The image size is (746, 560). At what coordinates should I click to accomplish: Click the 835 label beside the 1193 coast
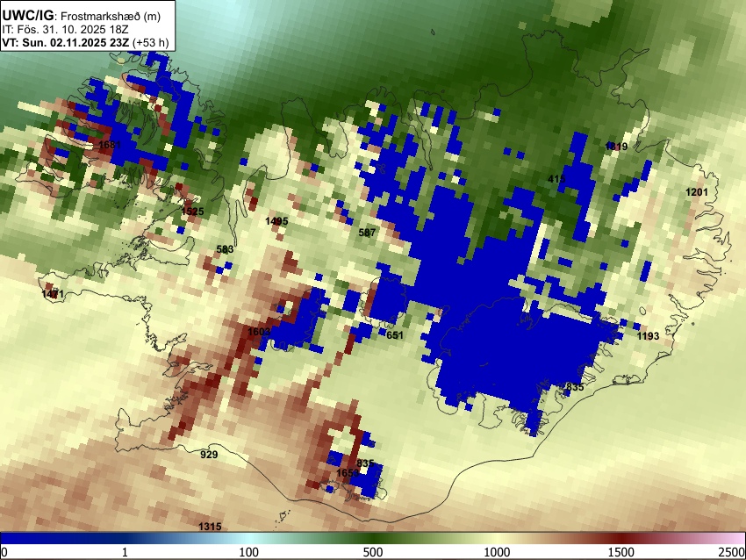[x=575, y=387]
